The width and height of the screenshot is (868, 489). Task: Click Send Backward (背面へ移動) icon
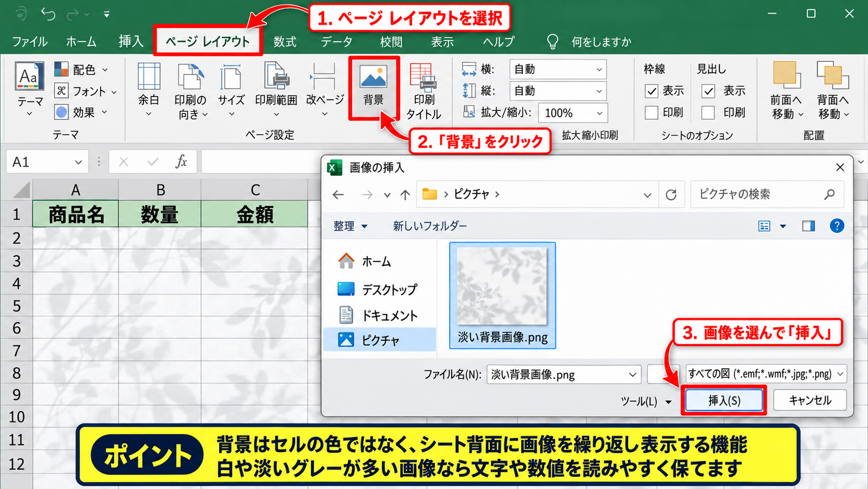pos(832,75)
